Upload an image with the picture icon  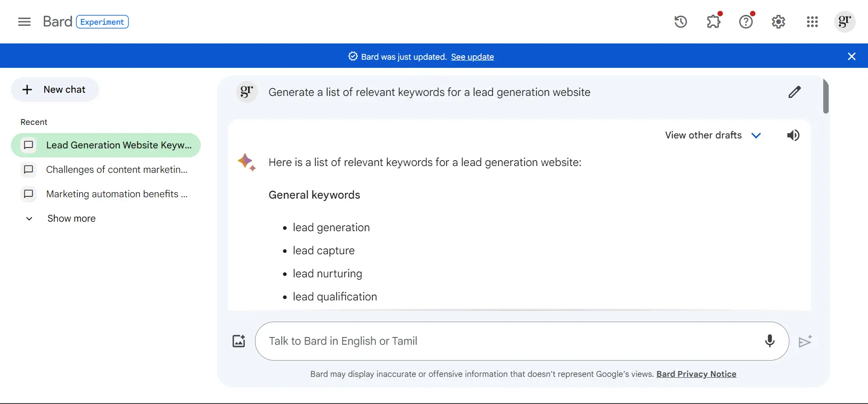pos(239,341)
